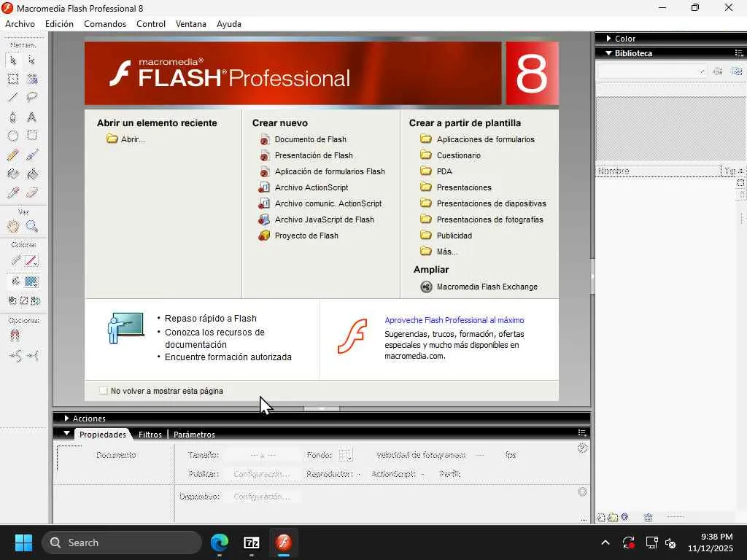Open the stroke color swatch
This screenshot has width=747, height=560.
coord(31,261)
